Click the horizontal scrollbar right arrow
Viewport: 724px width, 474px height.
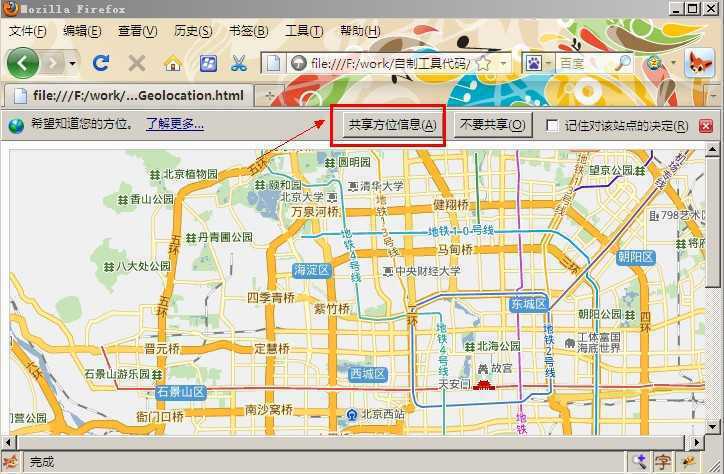click(x=696, y=442)
